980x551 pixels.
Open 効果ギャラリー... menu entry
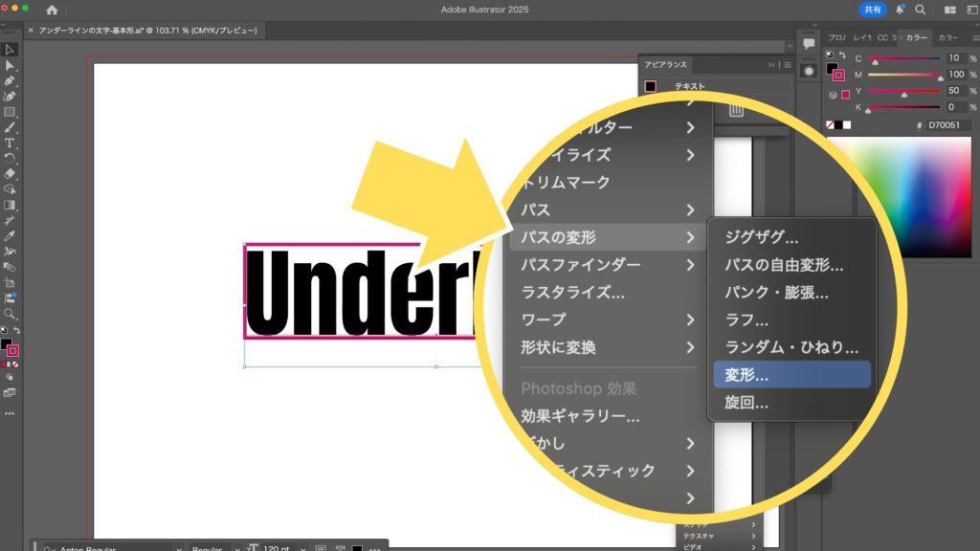point(580,416)
